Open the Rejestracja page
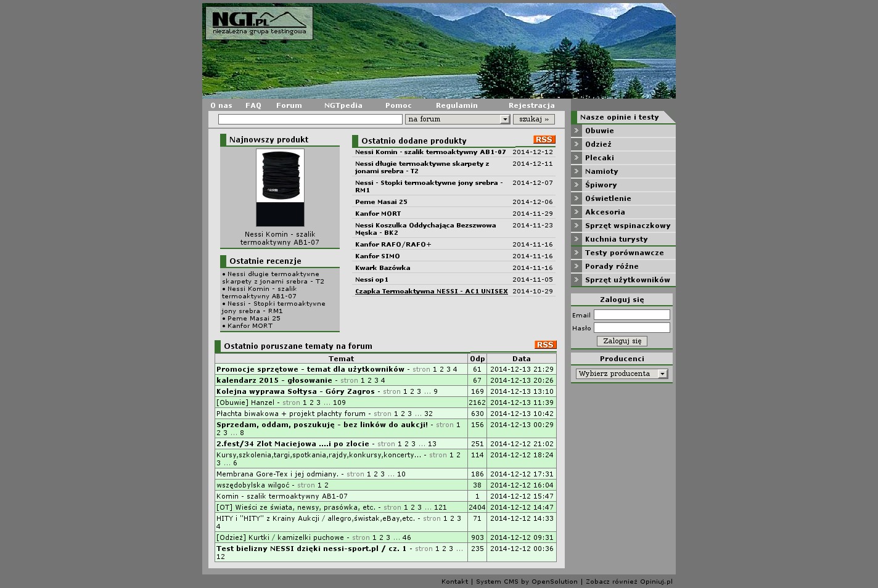Screen dimensions: 878x588 531,105
